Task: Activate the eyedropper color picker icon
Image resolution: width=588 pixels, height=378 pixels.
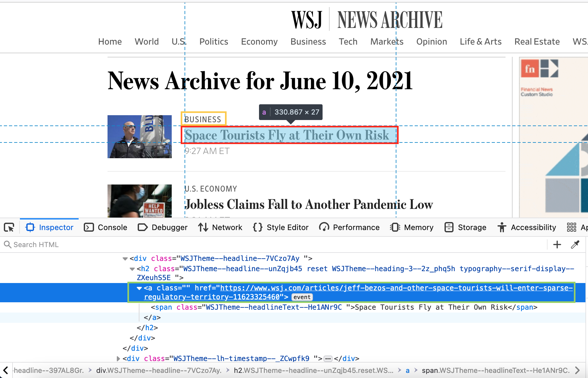Action: [575, 245]
